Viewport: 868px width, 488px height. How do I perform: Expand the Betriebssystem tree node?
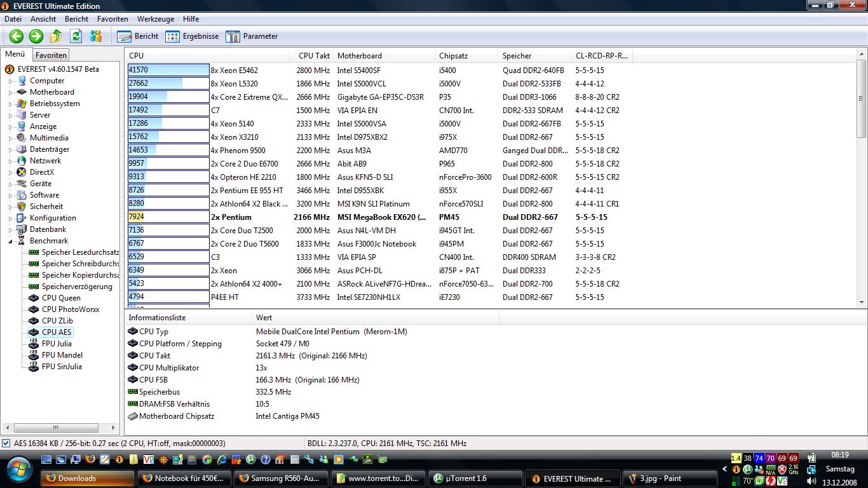(x=10, y=104)
